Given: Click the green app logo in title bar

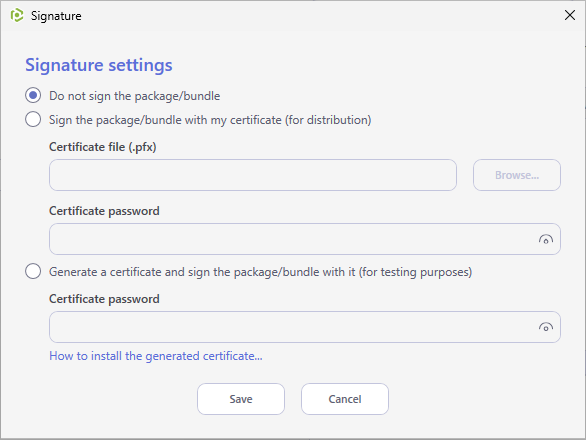Looking at the screenshot, I should click(17, 15).
